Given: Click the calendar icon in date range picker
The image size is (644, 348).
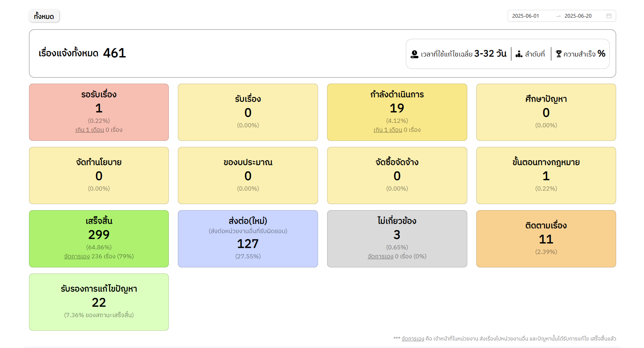Looking at the screenshot, I should [x=609, y=16].
